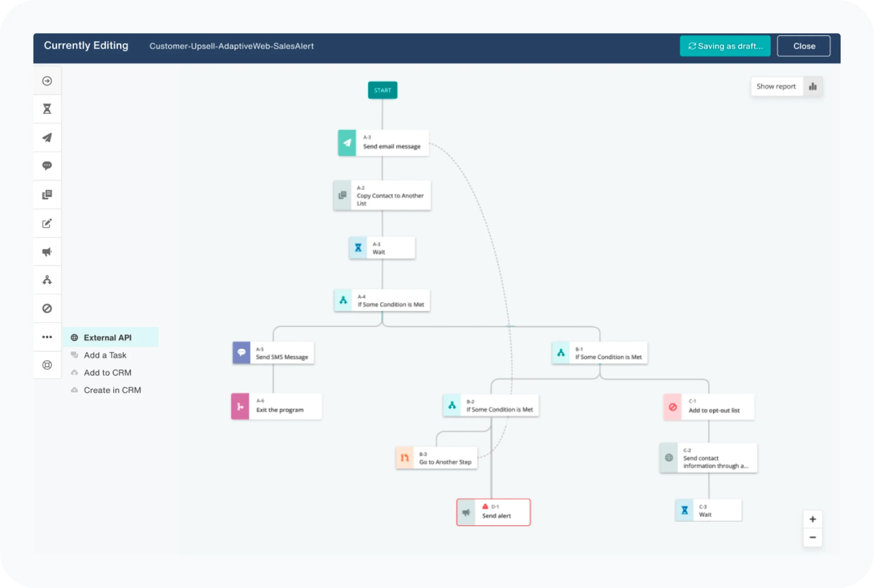
Task: Click the opt-out prohibited sidebar icon
Action: click(x=47, y=308)
